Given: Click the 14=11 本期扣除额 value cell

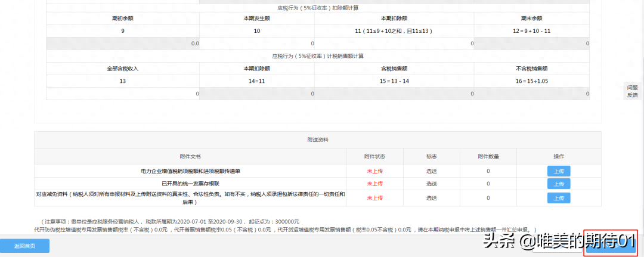Looking at the screenshot, I should click(x=257, y=94).
